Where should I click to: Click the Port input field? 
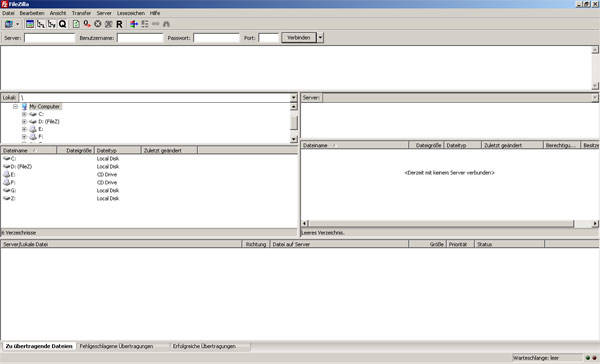tap(269, 38)
